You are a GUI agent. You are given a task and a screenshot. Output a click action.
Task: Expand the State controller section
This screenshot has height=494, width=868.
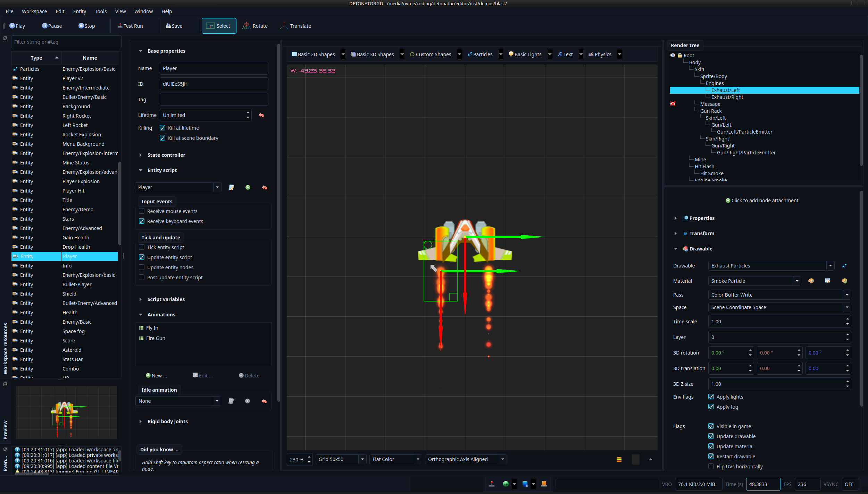[141, 155]
